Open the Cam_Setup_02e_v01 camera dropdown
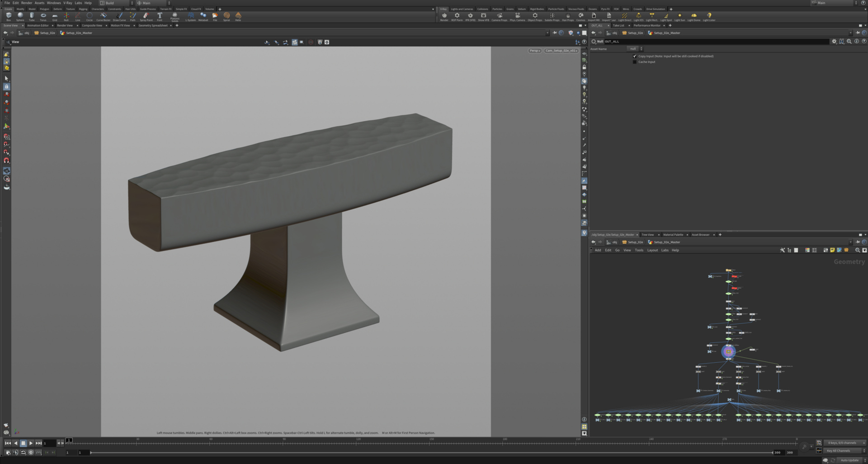 click(x=561, y=51)
